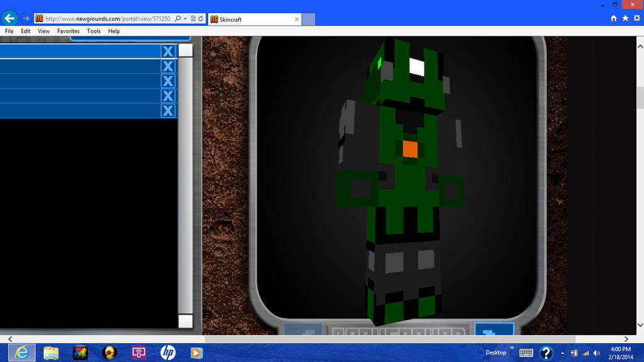Open the blue question mark help icon
644x362 pixels.
[546, 353]
